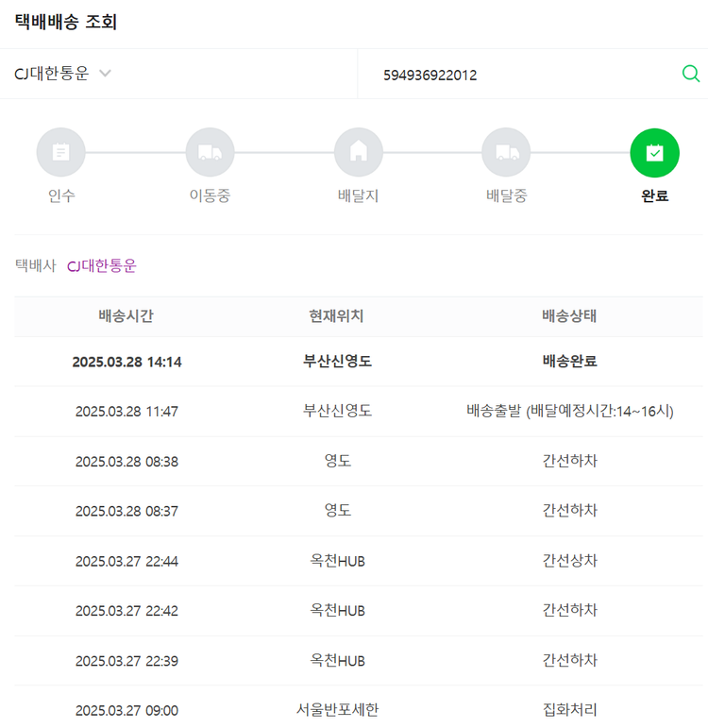Click the 이동중 truck step icon

point(210,153)
